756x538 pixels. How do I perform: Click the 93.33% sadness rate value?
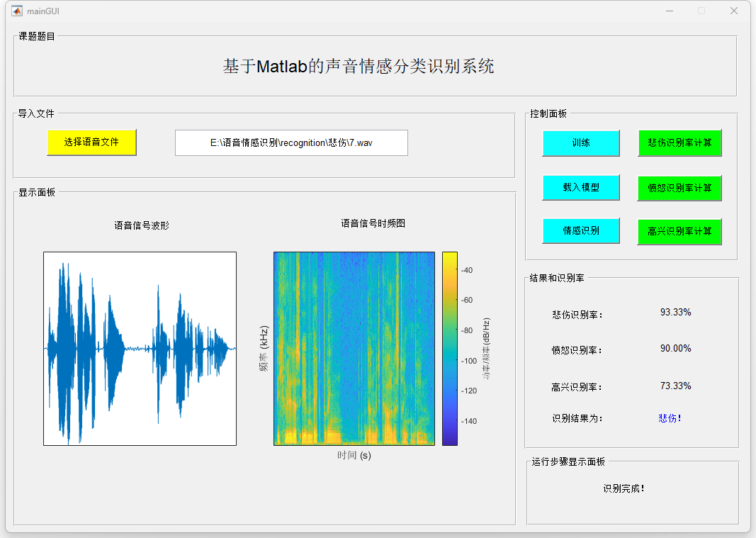click(675, 313)
